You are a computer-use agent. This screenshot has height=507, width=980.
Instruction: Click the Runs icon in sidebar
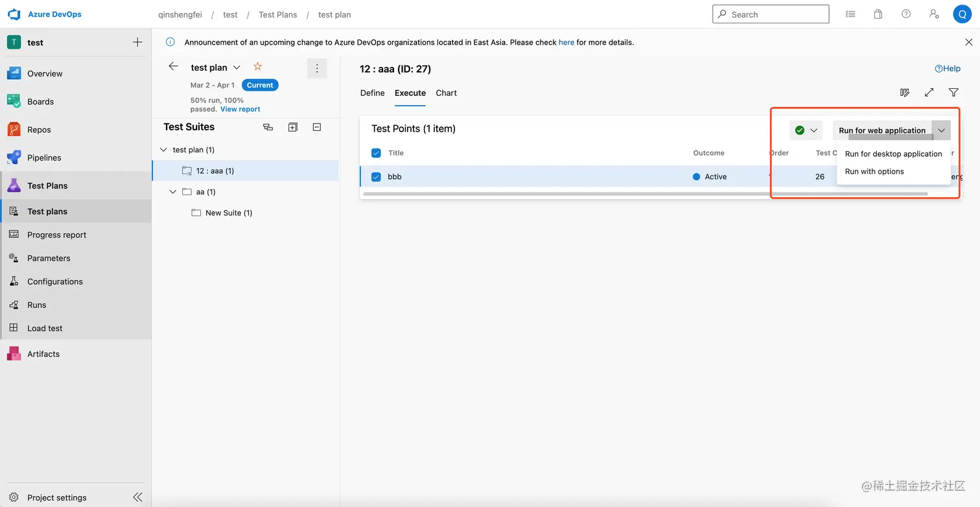tap(14, 305)
